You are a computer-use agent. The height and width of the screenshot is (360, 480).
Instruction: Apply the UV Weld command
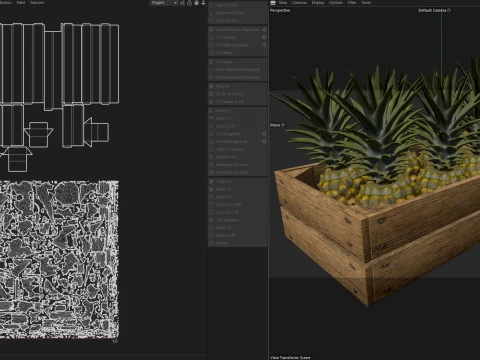point(238,53)
